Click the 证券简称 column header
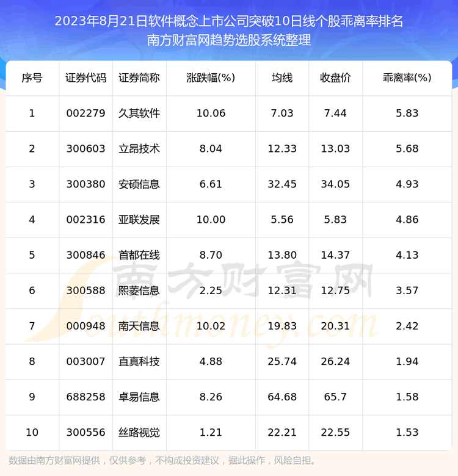 pyautogui.click(x=139, y=78)
